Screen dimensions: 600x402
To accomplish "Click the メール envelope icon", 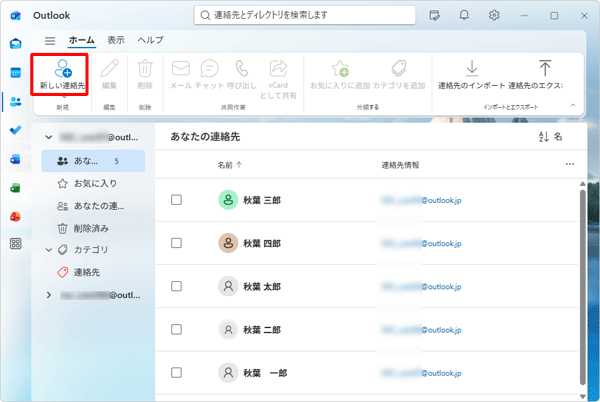I will (181, 68).
